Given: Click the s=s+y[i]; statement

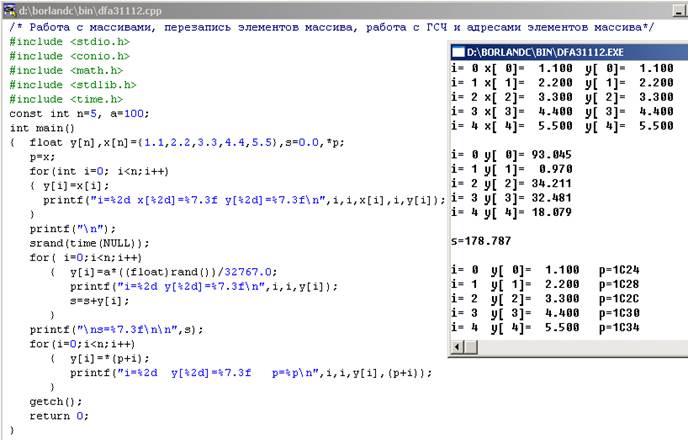Looking at the screenshot, I should pos(100,301).
